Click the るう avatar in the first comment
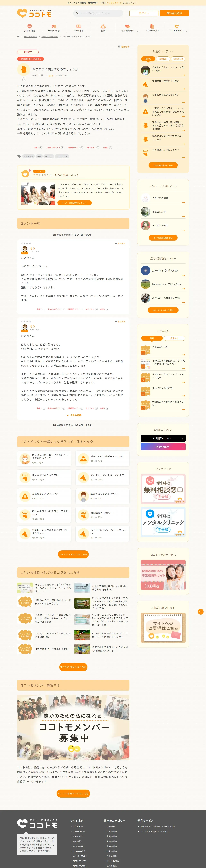This screenshot has height=868, width=206. 25,249
